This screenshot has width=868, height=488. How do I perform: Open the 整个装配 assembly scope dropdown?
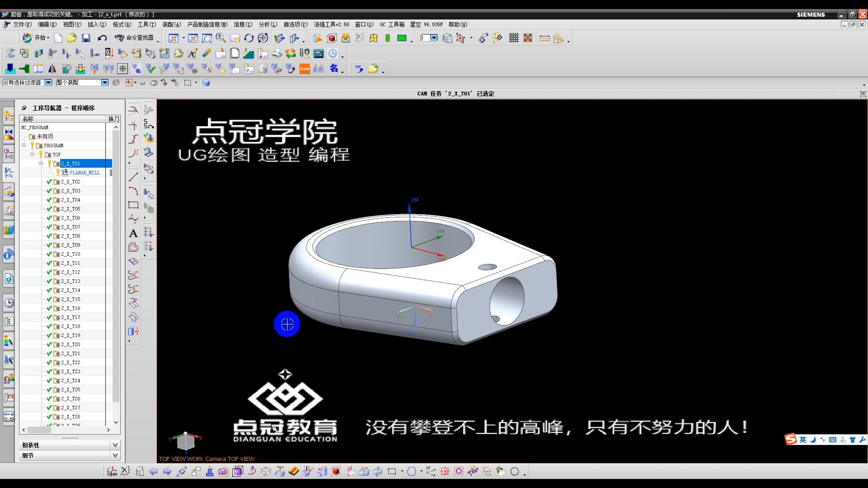(x=104, y=83)
